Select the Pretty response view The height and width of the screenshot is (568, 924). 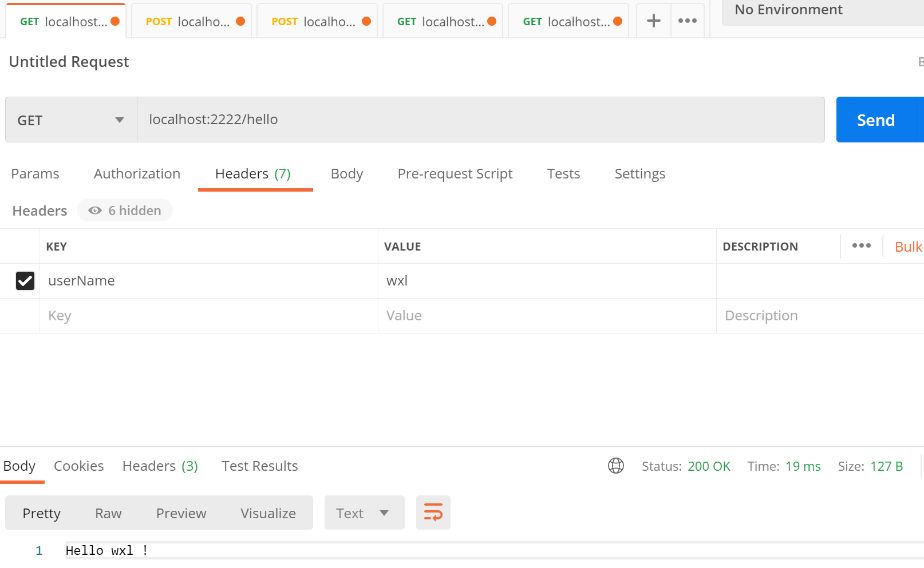(41, 513)
